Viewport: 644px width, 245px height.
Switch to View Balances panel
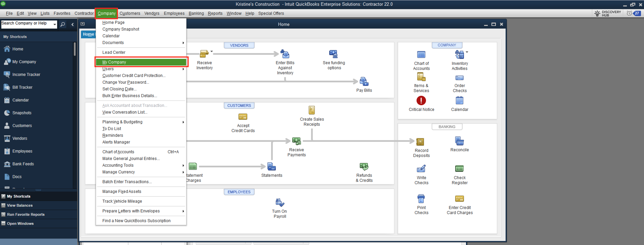(38, 205)
